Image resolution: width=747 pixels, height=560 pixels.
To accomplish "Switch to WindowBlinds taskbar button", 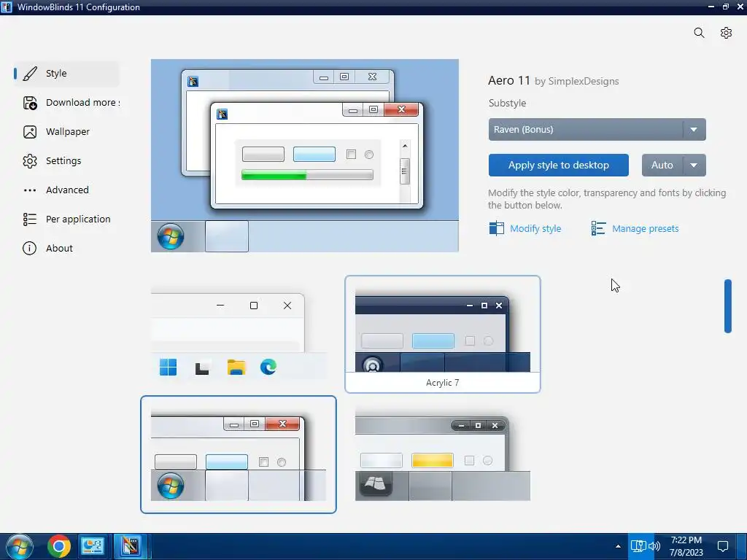I will 131,547.
